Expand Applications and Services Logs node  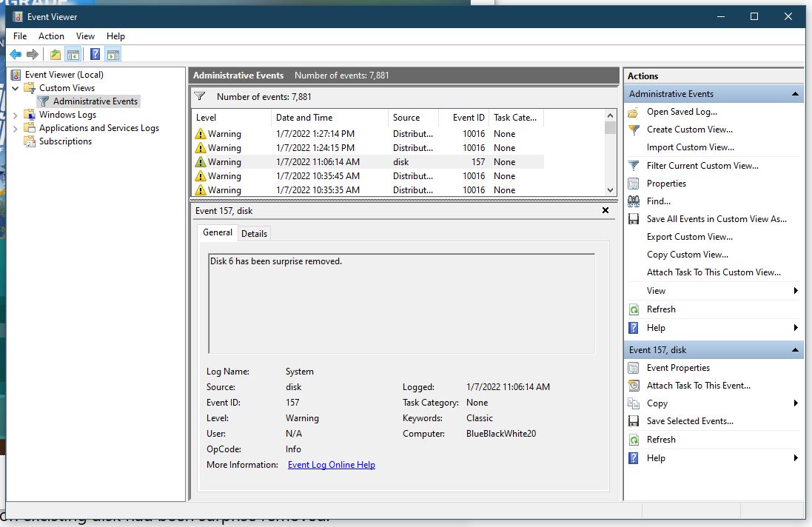click(x=16, y=128)
